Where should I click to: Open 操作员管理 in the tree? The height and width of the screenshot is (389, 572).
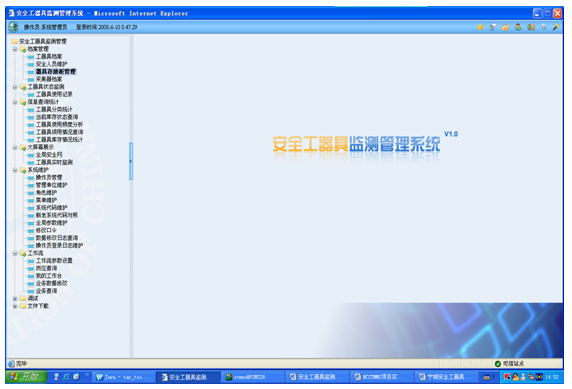pos(49,178)
